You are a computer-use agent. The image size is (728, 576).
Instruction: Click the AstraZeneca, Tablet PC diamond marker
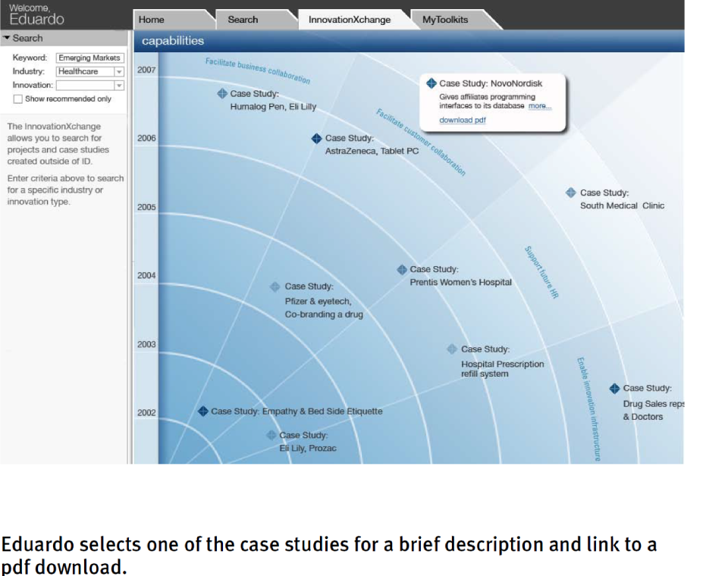[x=317, y=138]
